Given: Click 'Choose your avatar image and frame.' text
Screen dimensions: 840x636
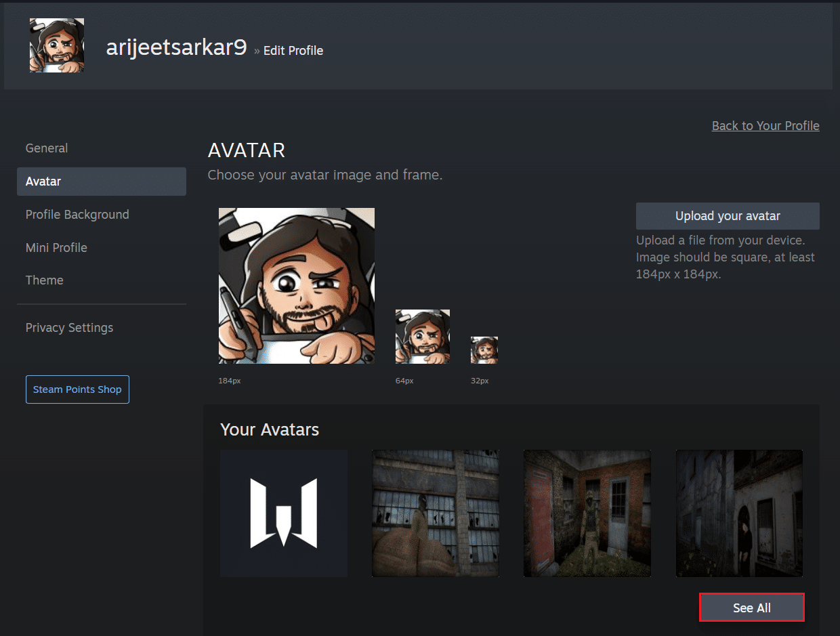Looking at the screenshot, I should (325, 175).
